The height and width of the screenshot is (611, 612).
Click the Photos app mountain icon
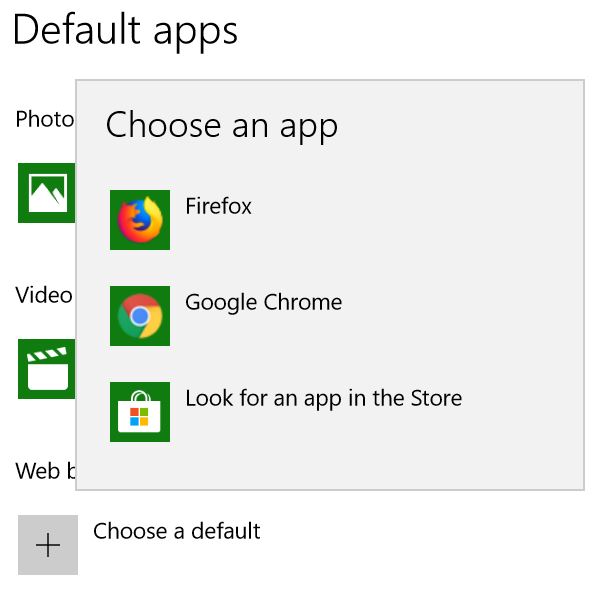tap(46, 193)
